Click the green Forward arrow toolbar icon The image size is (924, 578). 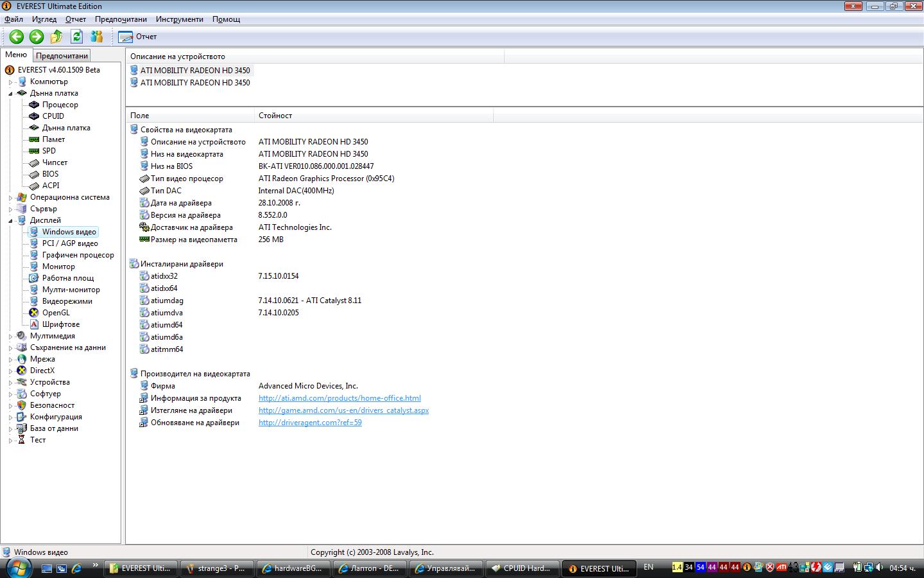[x=37, y=37]
